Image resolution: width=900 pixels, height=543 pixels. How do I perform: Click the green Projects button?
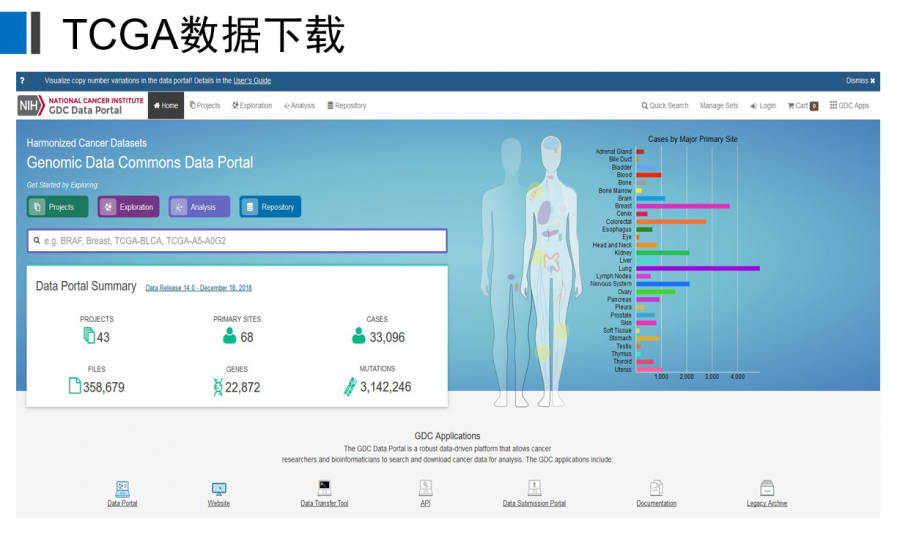(57, 207)
